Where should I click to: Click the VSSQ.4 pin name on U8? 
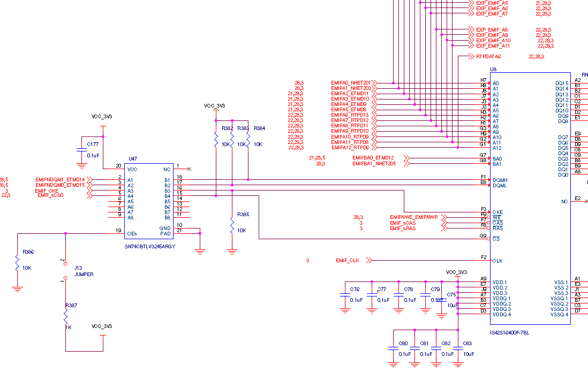pos(559,315)
